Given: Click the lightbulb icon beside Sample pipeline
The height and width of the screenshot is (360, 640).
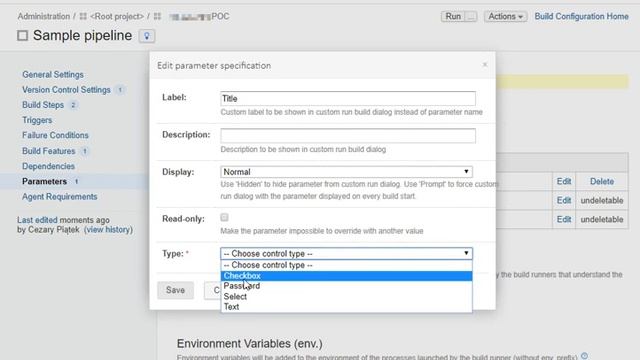Looking at the screenshot, I should pyautogui.click(x=147, y=36).
